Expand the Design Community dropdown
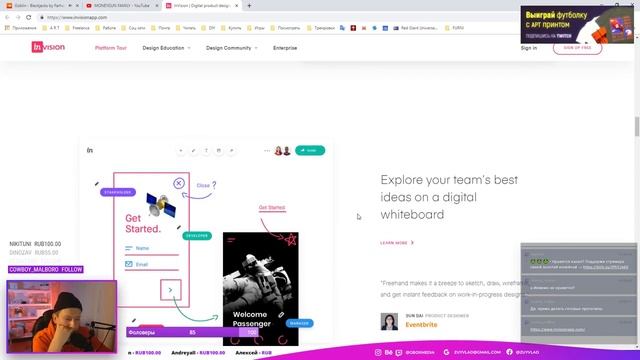The height and width of the screenshot is (360, 640). [231, 48]
